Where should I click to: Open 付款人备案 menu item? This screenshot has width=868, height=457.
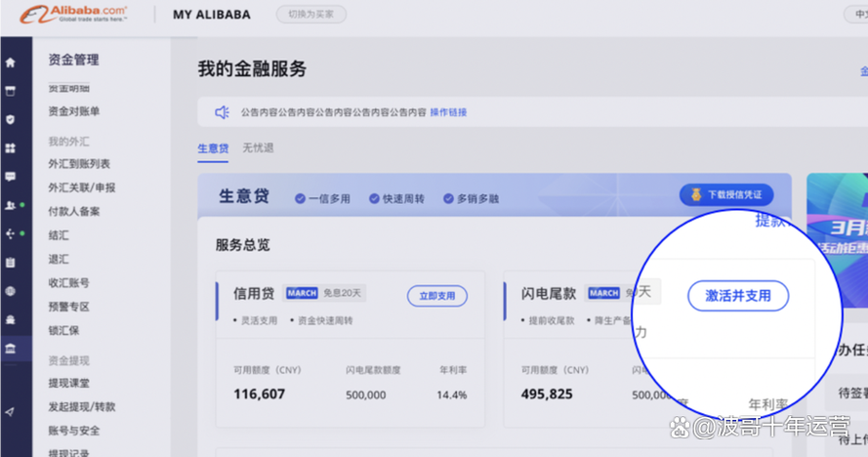(x=73, y=212)
